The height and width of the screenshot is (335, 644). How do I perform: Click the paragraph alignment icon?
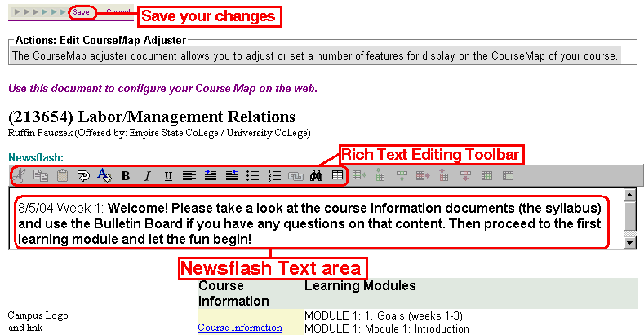[189, 176]
